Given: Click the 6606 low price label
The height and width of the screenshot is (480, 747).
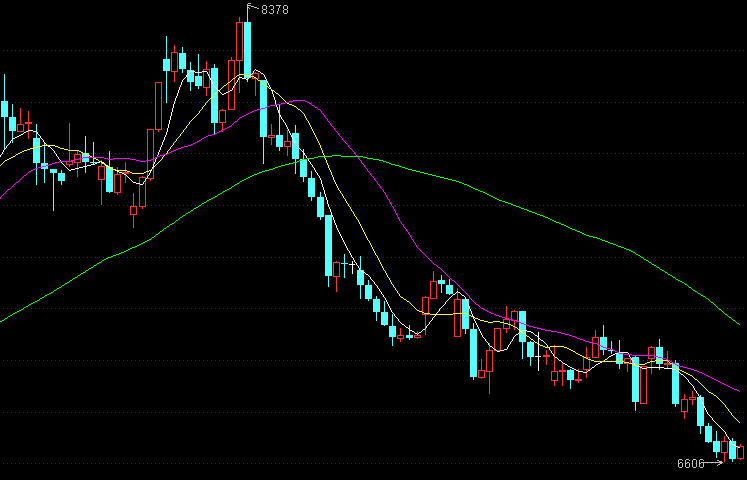Looking at the screenshot, I should (690, 464).
